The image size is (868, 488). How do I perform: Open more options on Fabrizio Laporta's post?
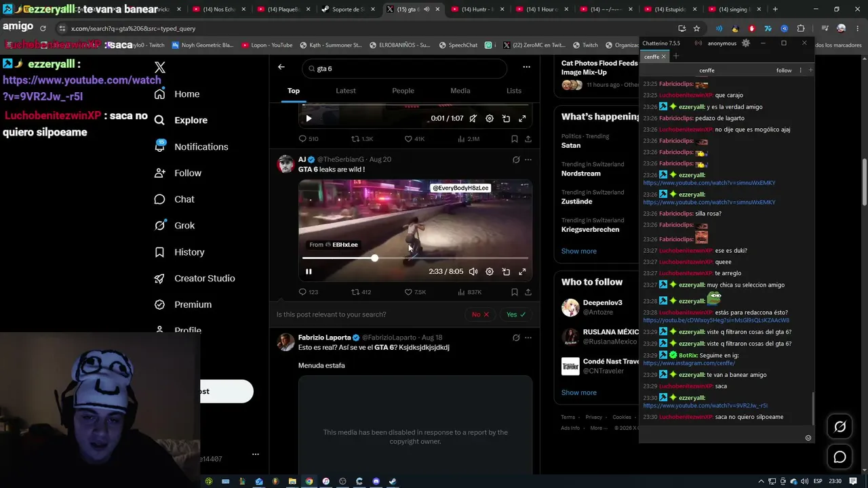point(528,338)
